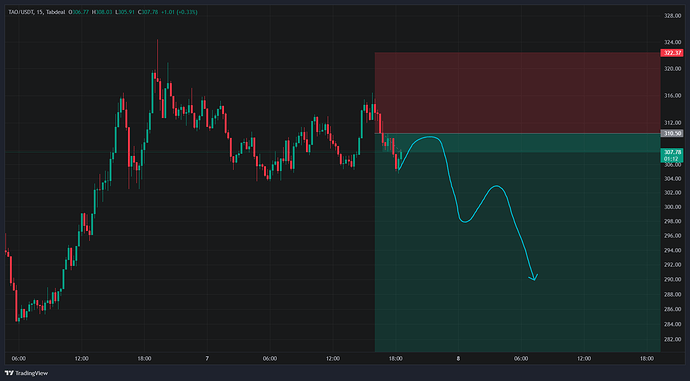Click the 292.00 price axis label
The height and width of the screenshot is (381, 690).
[x=672, y=265]
